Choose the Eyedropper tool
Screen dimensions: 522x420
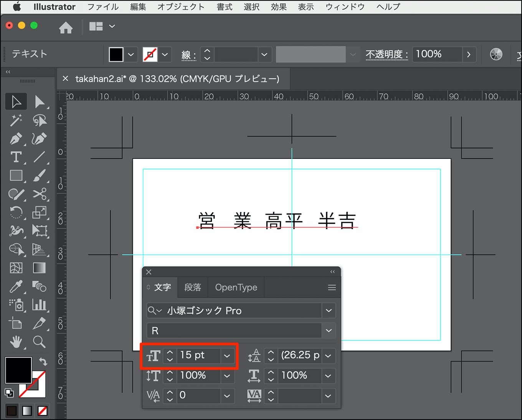click(x=16, y=286)
